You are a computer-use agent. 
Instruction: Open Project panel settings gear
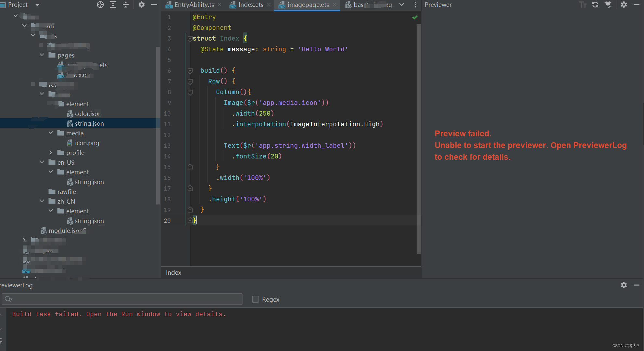pos(141,5)
